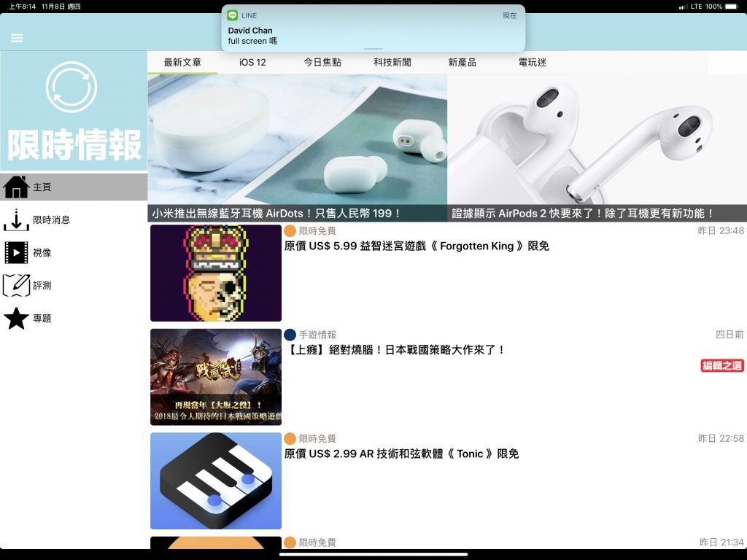The height and width of the screenshot is (560, 747).
Task: Open the hamburger menu icon
Action: click(x=17, y=38)
